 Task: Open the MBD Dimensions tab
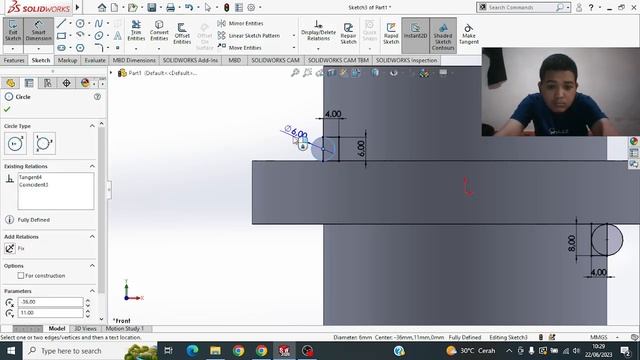pyautogui.click(x=134, y=60)
